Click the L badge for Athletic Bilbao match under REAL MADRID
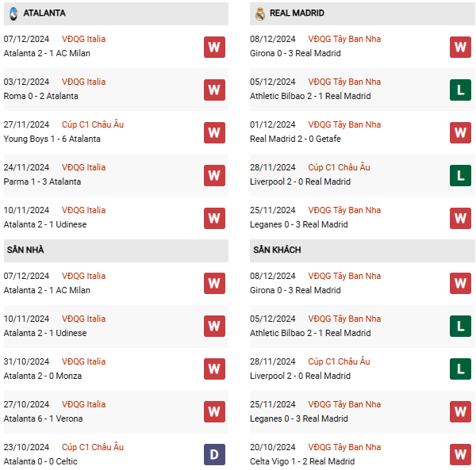 [460, 90]
